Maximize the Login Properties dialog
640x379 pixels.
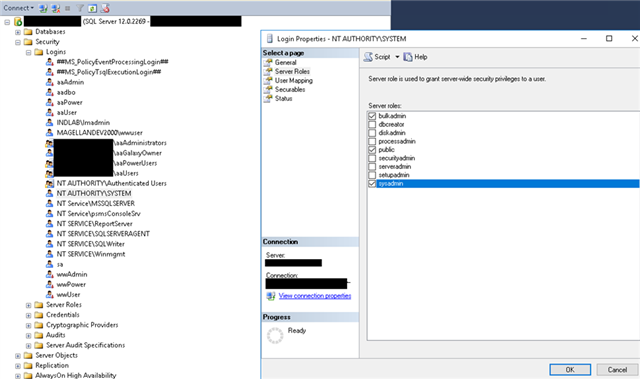pos(609,38)
